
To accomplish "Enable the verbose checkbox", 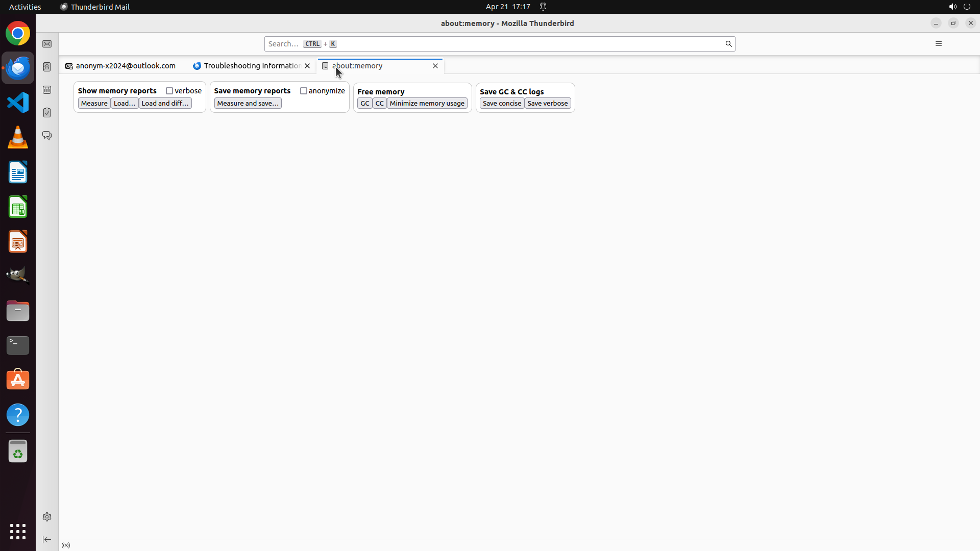I will coord(169,91).
